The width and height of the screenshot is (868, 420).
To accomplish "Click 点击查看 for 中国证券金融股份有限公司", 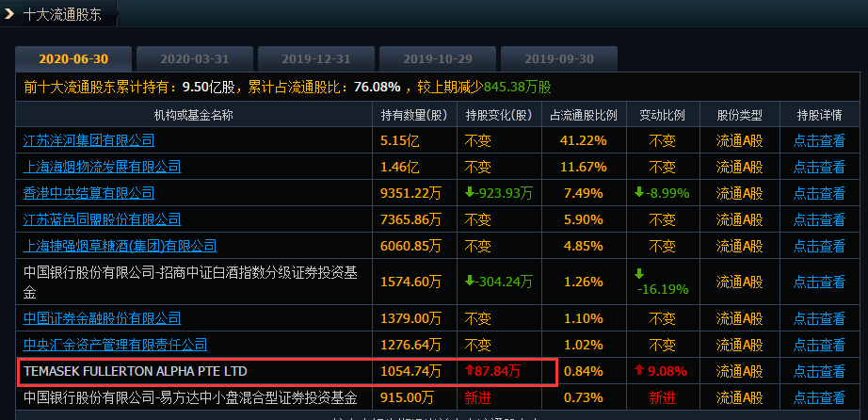I will tap(819, 319).
